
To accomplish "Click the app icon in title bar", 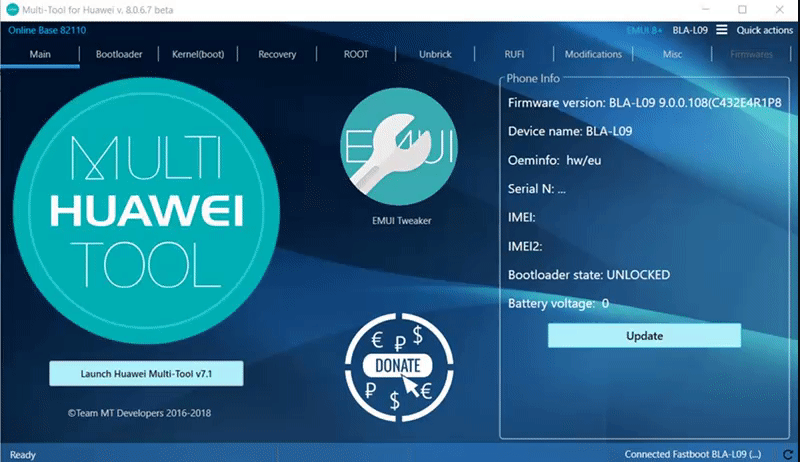I will pyautogui.click(x=12, y=10).
